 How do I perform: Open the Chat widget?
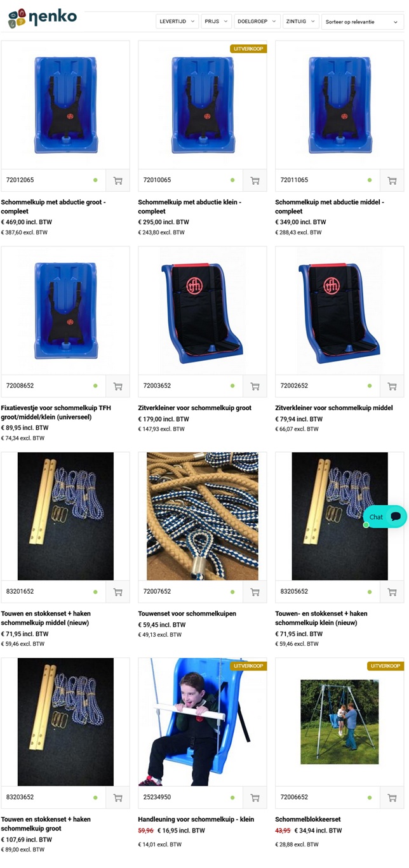tap(385, 517)
